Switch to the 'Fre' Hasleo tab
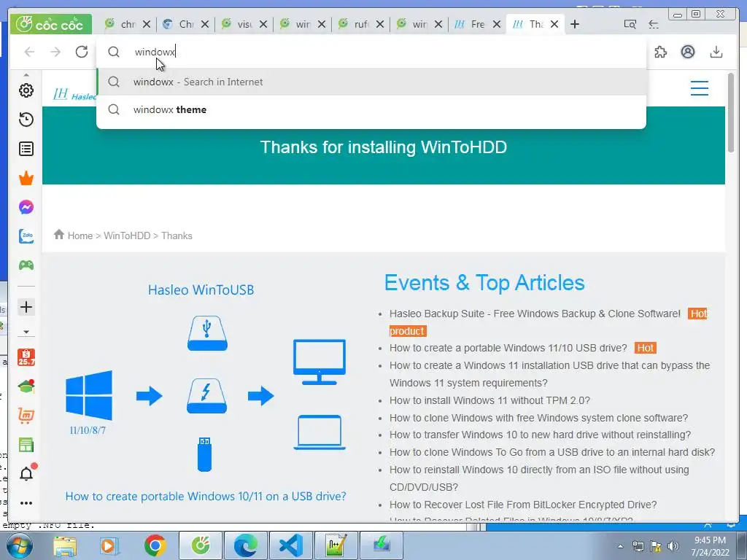 click(x=471, y=24)
